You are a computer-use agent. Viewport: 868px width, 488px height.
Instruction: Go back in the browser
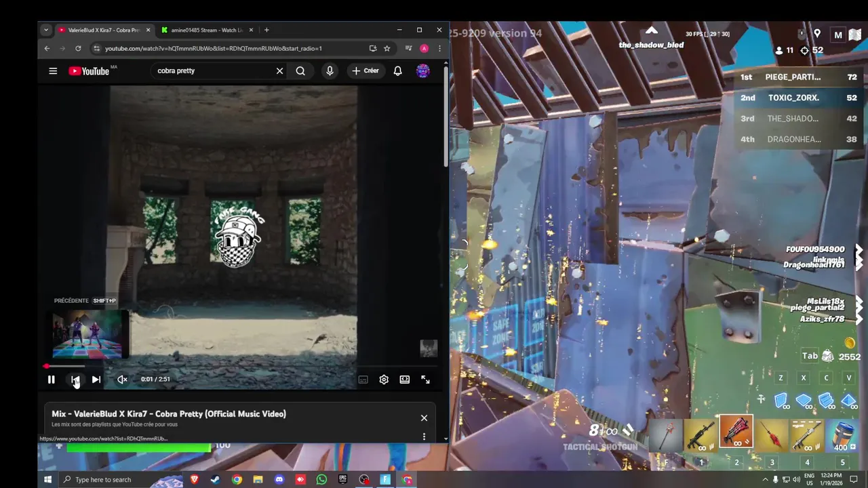[47, 48]
